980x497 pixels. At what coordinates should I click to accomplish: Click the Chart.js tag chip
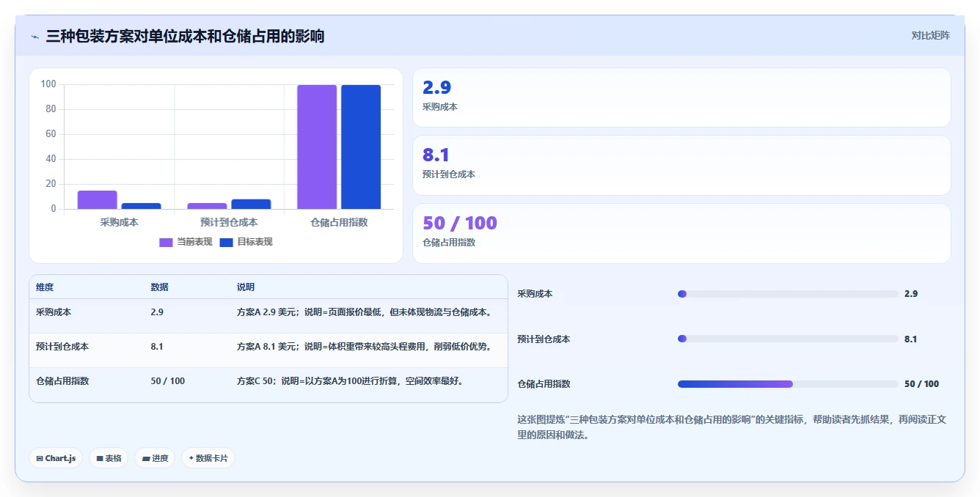point(56,458)
